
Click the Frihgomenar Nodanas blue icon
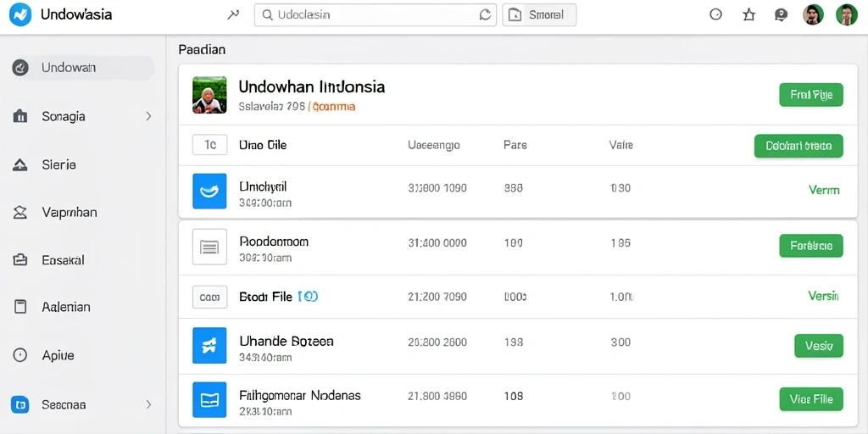209,400
